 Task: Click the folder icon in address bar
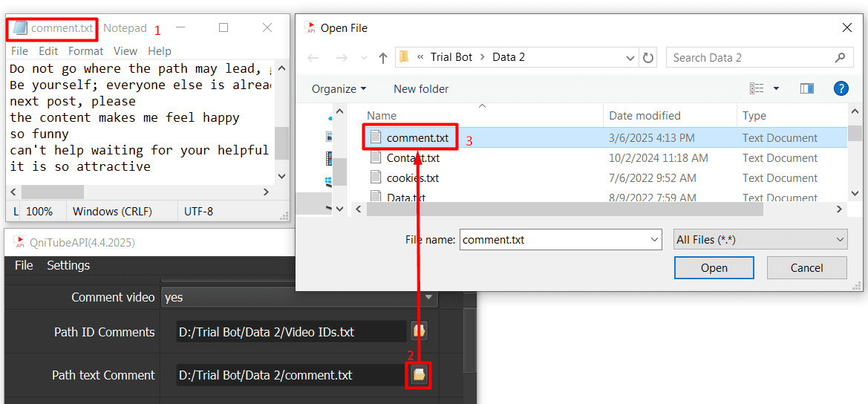click(404, 57)
